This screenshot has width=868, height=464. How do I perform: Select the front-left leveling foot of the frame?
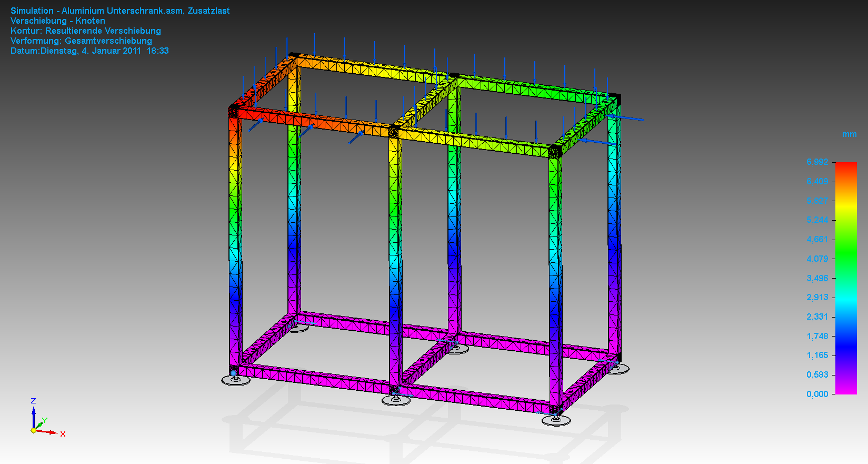(235, 379)
